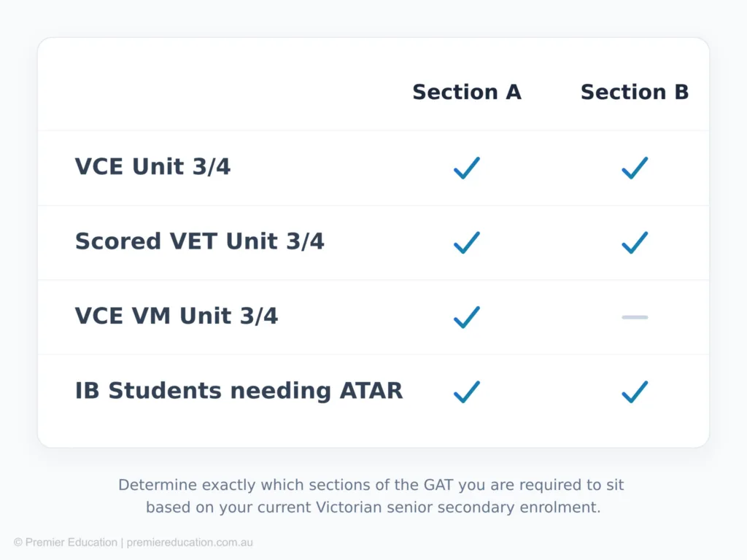747x560 pixels.
Task: Click Section A checkmark for VCE VM Unit 3/4
Action: 467,317
